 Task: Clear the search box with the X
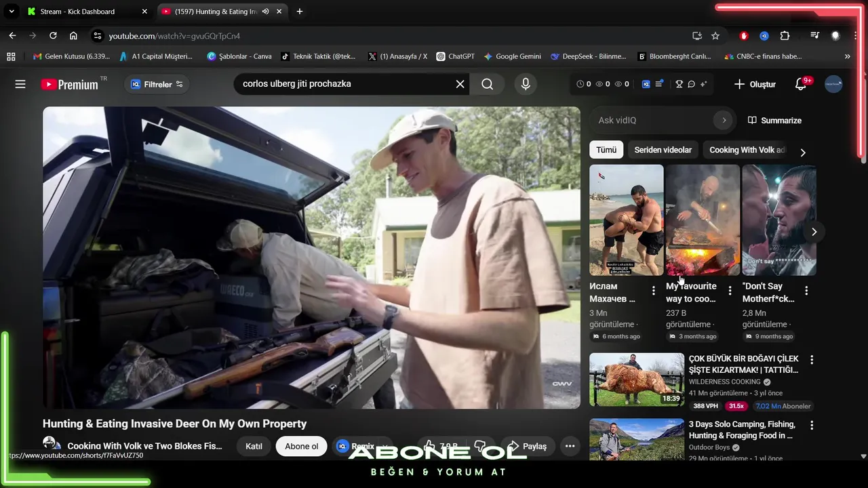pyautogui.click(x=460, y=84)
